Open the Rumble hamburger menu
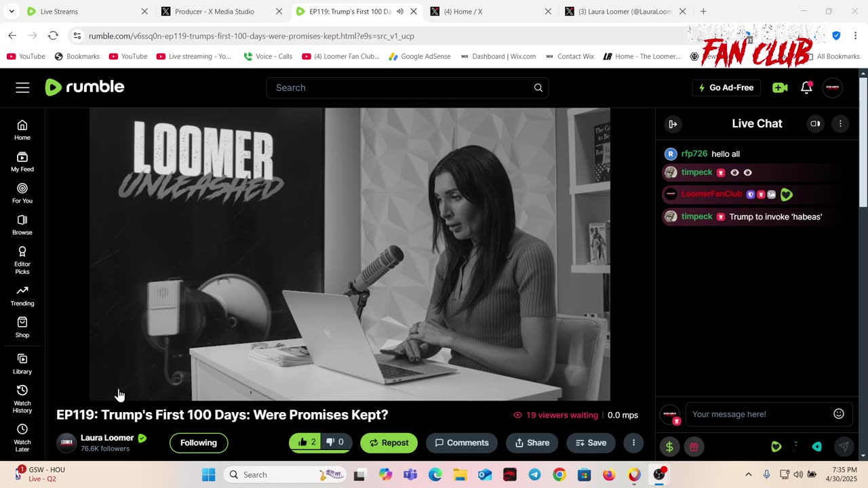This screenshot has width=868, height=488. [x=22, y=87]
